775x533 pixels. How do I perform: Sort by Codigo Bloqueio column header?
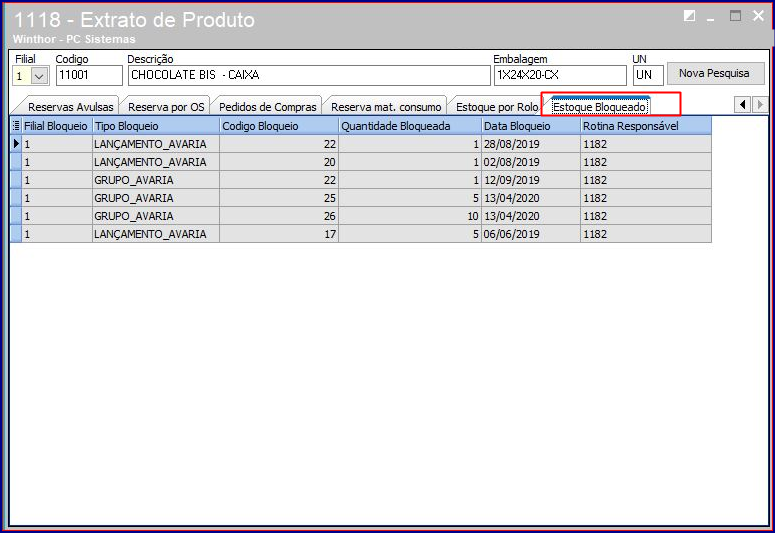pyautogui.click(x=279, y=126)
